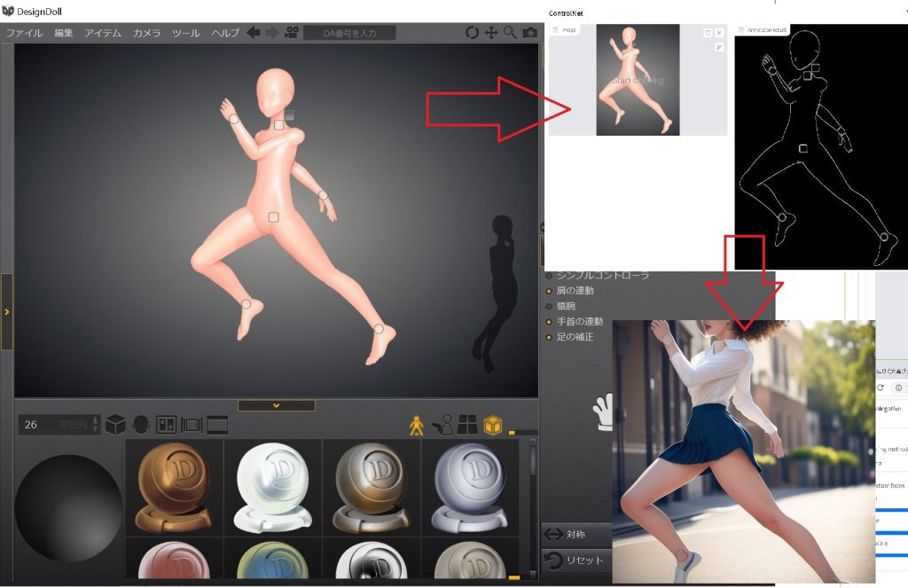The height and width of the screenshot is (588, 908).
Task: Select the chrome black-white material ball
Action: (x=372, y=559)
